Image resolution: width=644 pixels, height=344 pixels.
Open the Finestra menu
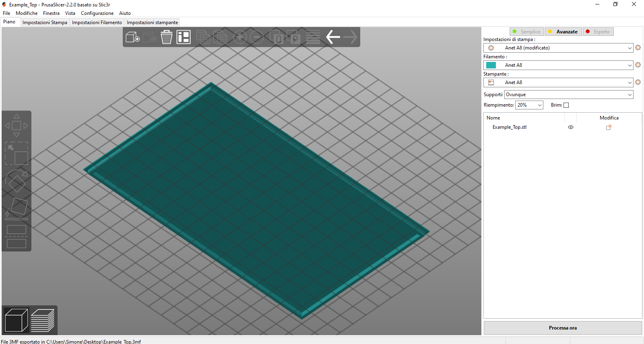tap(51, 13)
